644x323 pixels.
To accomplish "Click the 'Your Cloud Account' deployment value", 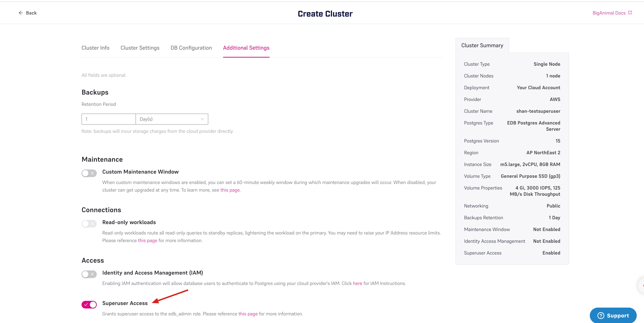I will coord(539,88).
